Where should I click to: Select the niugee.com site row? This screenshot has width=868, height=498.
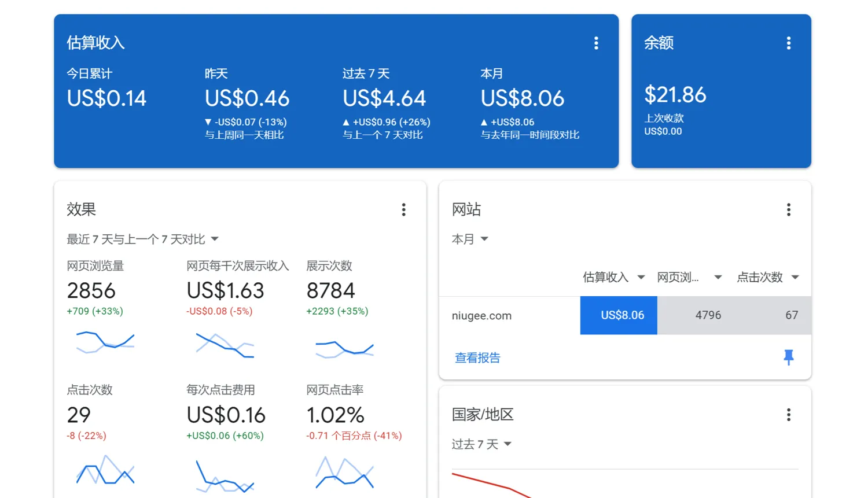click(x=625, y=315)
